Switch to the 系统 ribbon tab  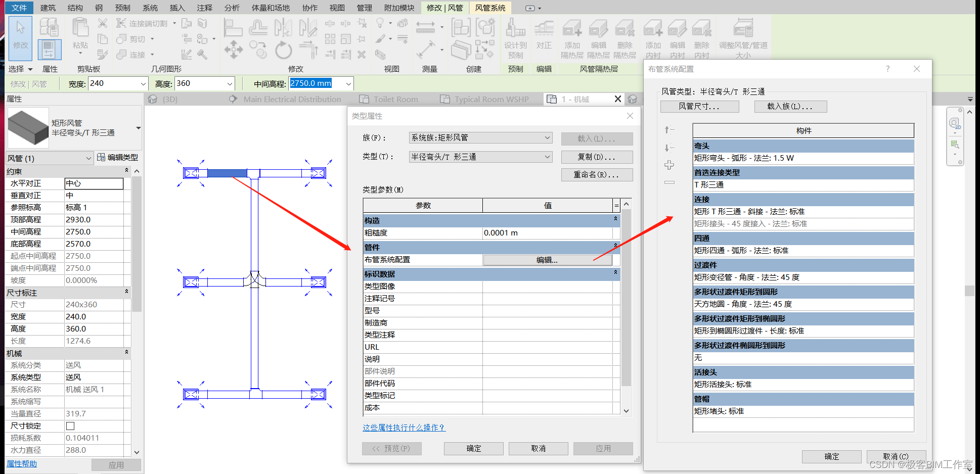[x=150, y=8]
